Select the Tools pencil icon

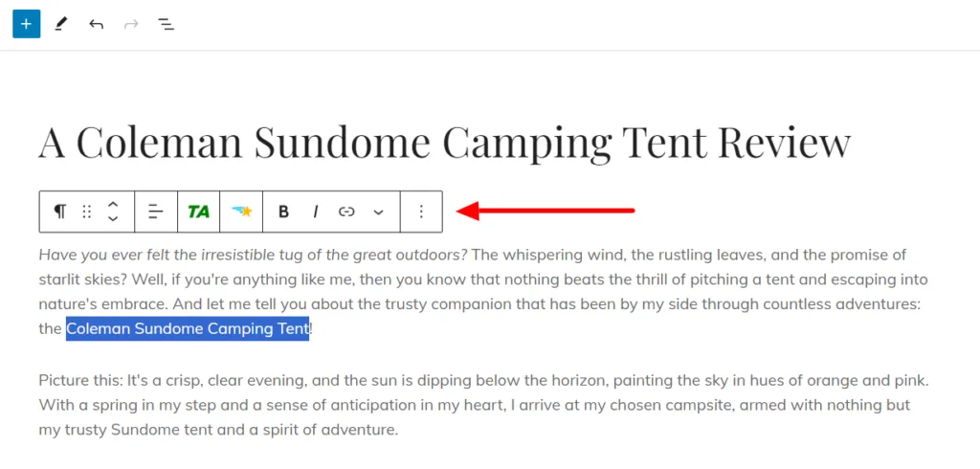(61, 24)
